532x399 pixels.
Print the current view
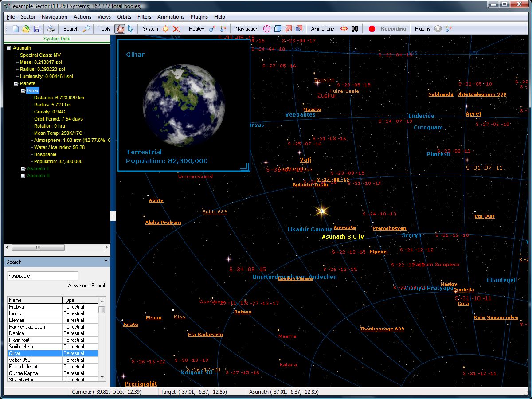[51, 29]
